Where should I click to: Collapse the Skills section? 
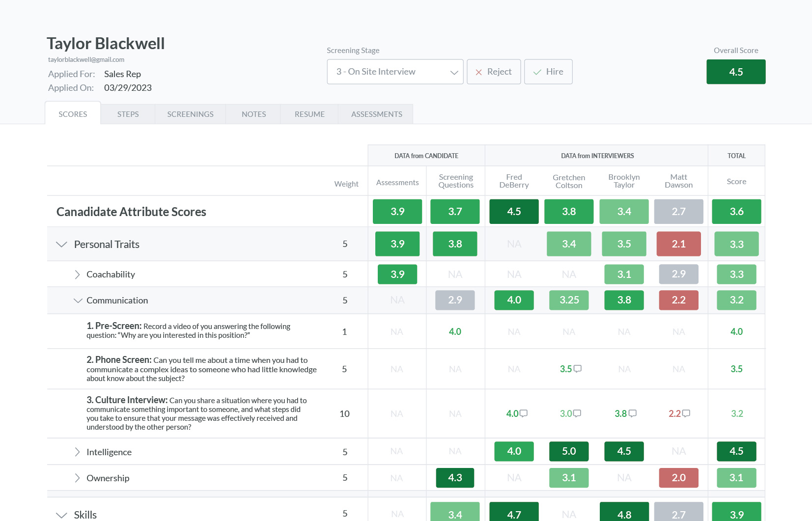(61, 515)
